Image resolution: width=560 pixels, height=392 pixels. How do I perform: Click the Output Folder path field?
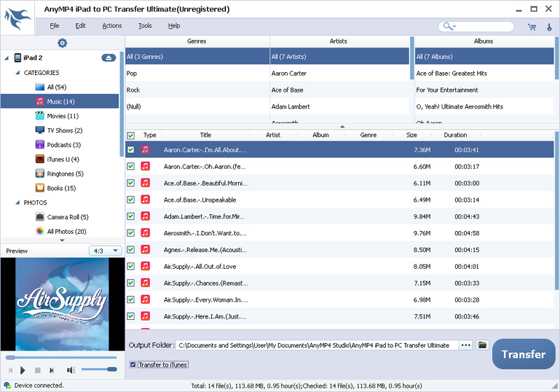click(x=317, y=345)
